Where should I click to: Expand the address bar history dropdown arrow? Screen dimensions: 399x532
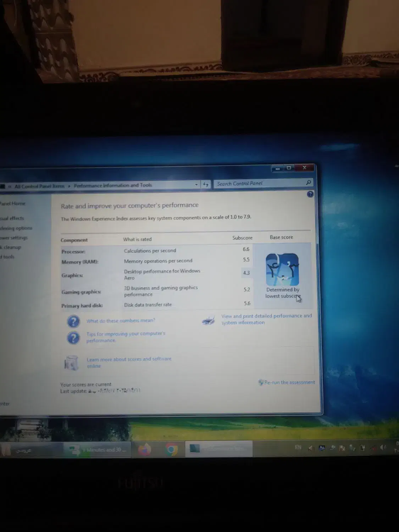point(196,184)
